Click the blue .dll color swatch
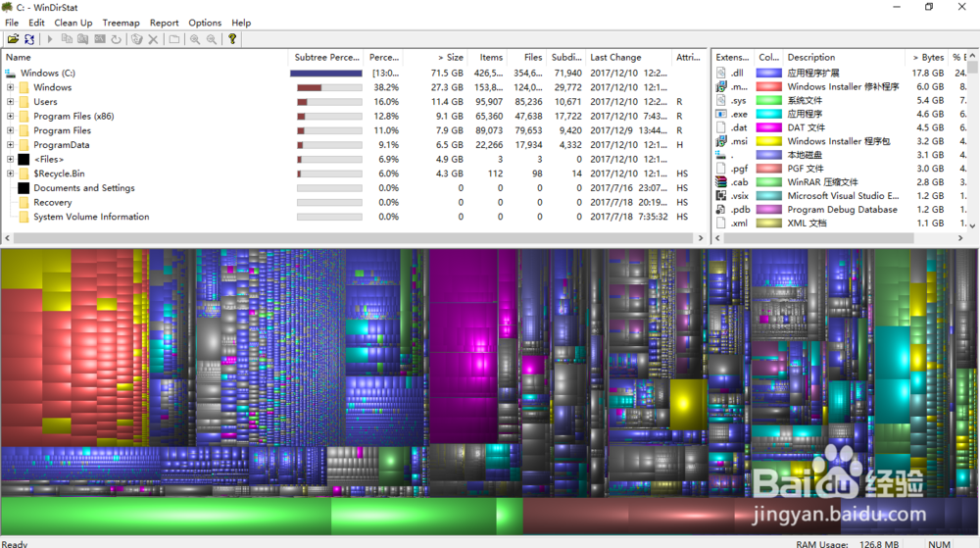The width and height of the screenshot is (980, 548). pos(768,74)
